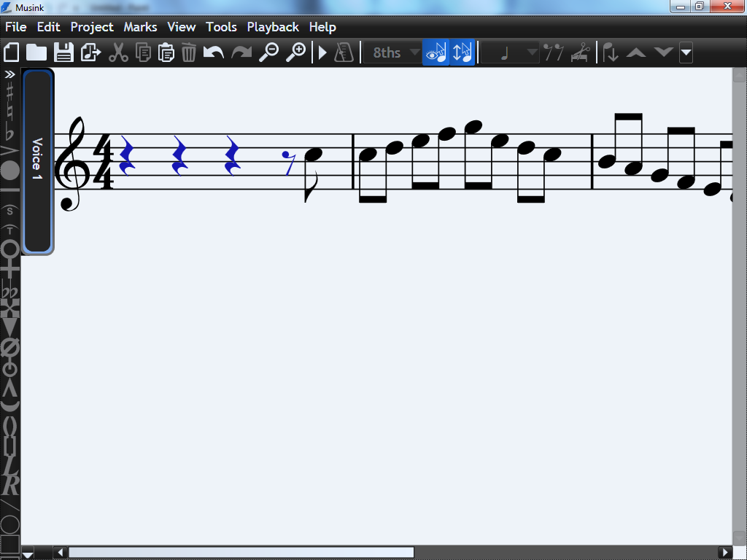
Task: Expand the left marks sidebar chevrons
Action: tap(10, 74)
